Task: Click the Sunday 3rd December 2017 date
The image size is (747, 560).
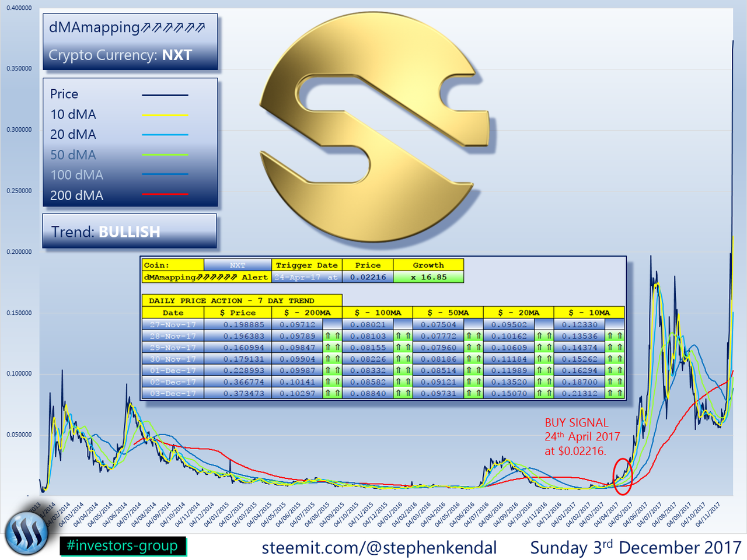Action: click(x=636, y=548)
